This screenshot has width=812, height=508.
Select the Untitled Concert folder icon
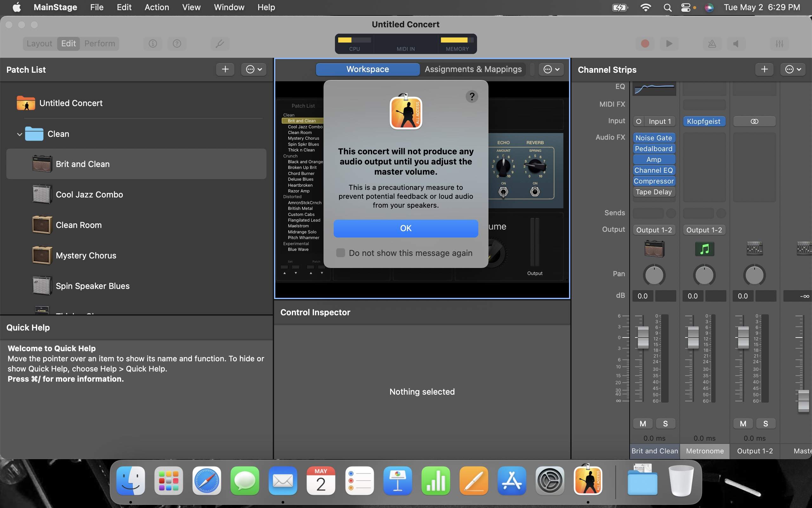[26, 103]
